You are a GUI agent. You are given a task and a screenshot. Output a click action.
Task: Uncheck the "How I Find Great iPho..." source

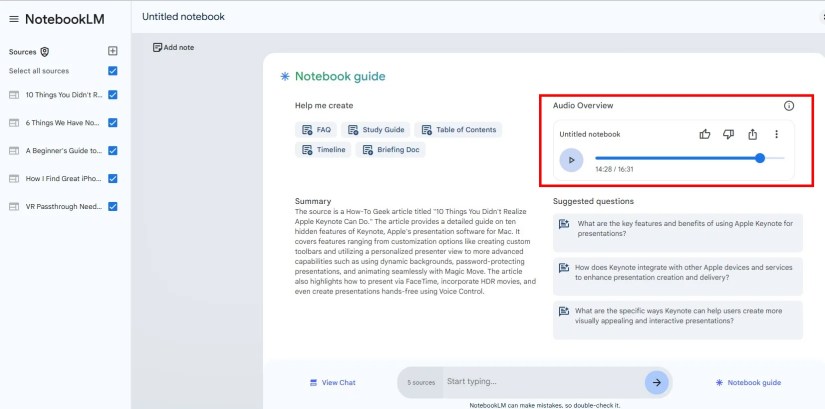click(113, 178)
